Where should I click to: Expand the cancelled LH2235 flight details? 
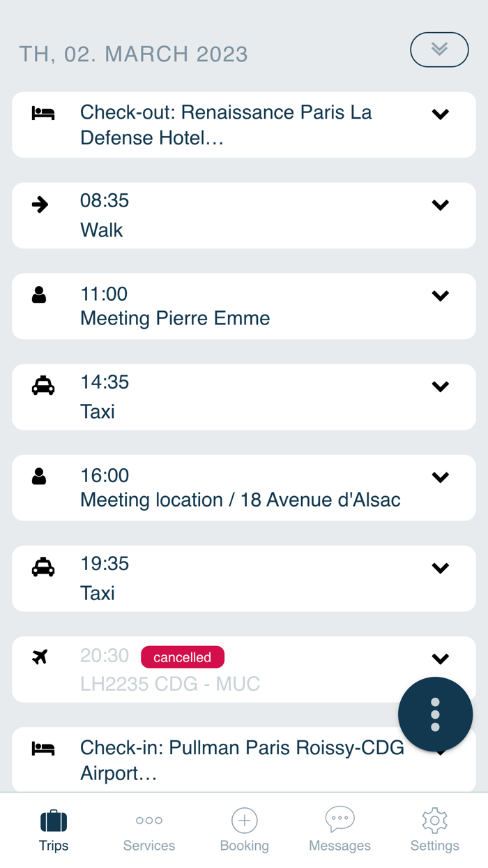440,658
